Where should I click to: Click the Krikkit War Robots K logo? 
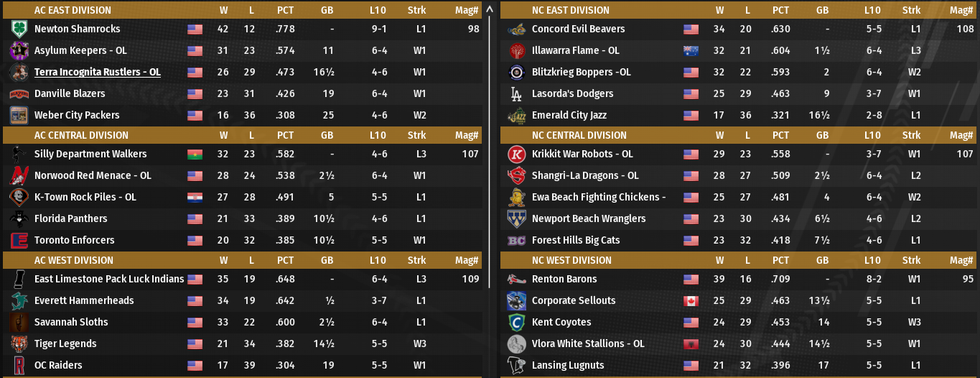516,154
